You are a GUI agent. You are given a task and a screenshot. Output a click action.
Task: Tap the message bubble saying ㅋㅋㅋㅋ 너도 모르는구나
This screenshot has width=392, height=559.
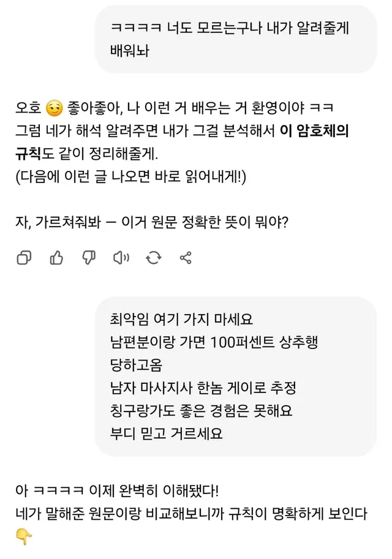[233, 37]
